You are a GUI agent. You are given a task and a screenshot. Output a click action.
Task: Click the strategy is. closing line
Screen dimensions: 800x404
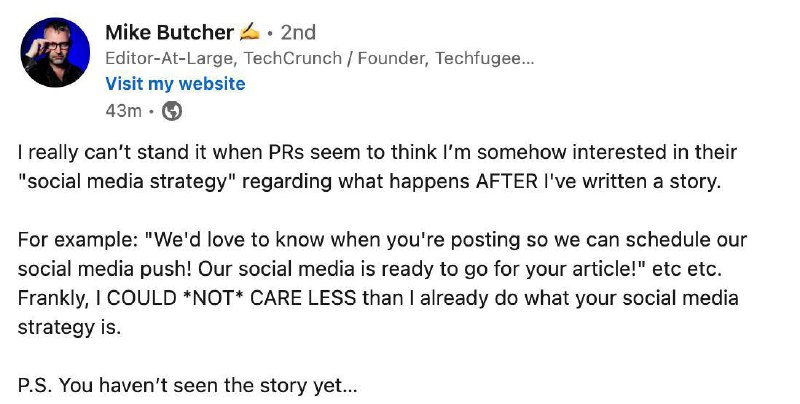click(x=69, y=327)
